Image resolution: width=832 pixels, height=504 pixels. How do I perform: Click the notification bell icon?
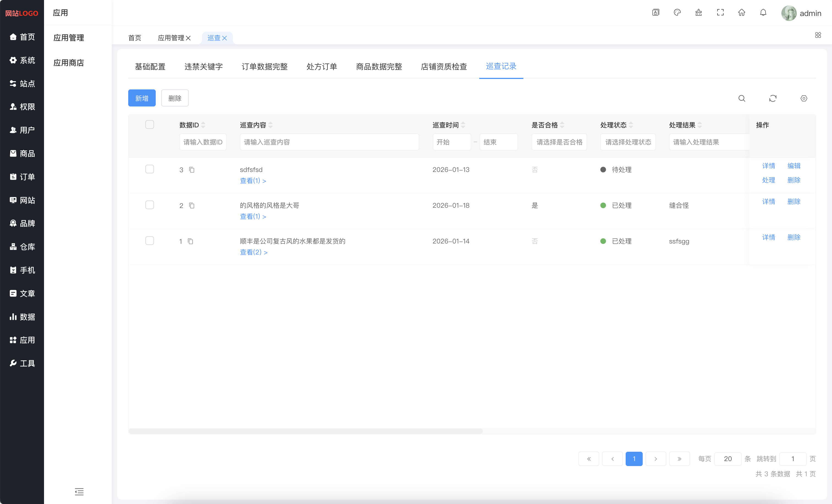click(x=763, y=13)
